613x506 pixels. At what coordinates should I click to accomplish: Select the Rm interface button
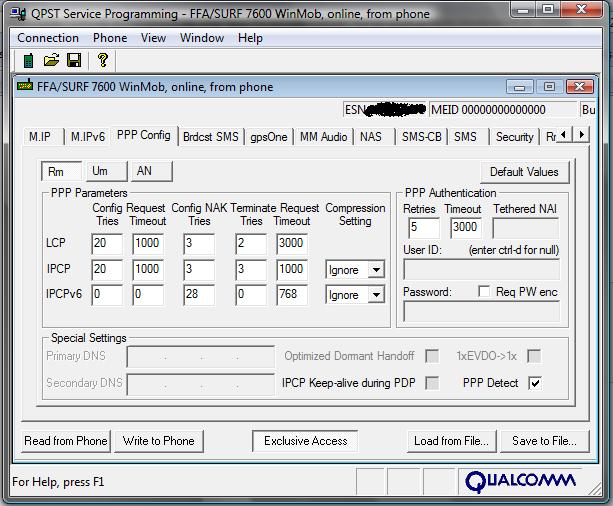tap(61, 171)
